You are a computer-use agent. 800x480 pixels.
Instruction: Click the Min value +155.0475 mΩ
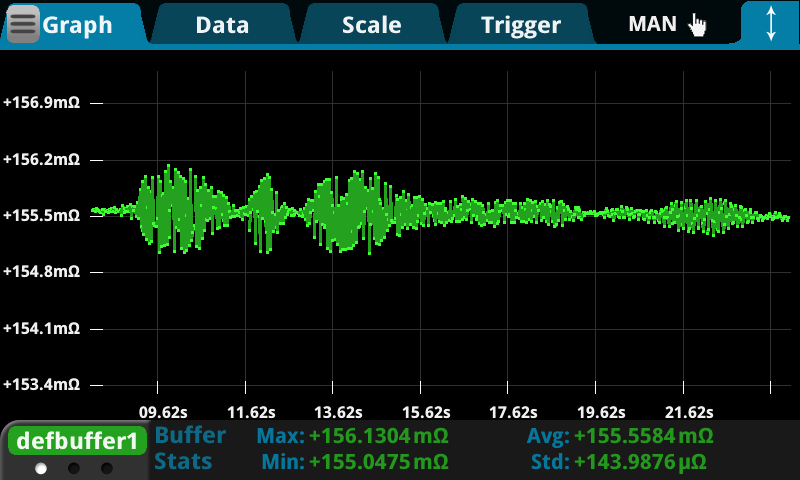379,462
